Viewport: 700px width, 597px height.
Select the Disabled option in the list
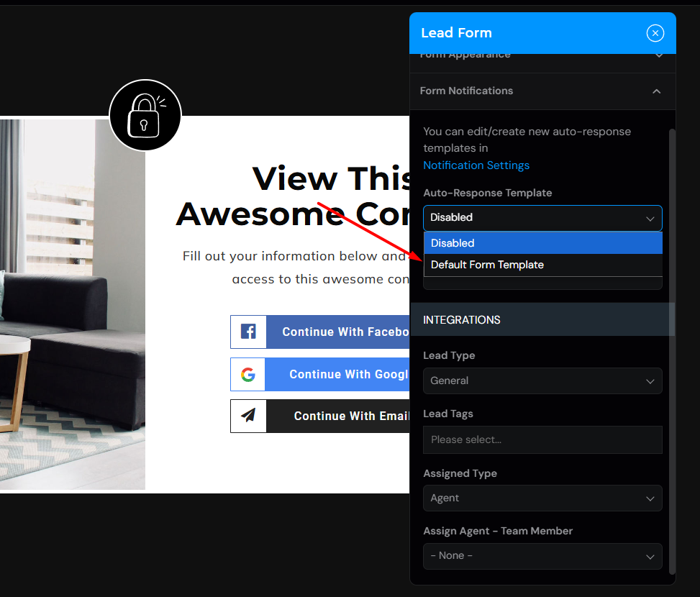click(543, 243)
